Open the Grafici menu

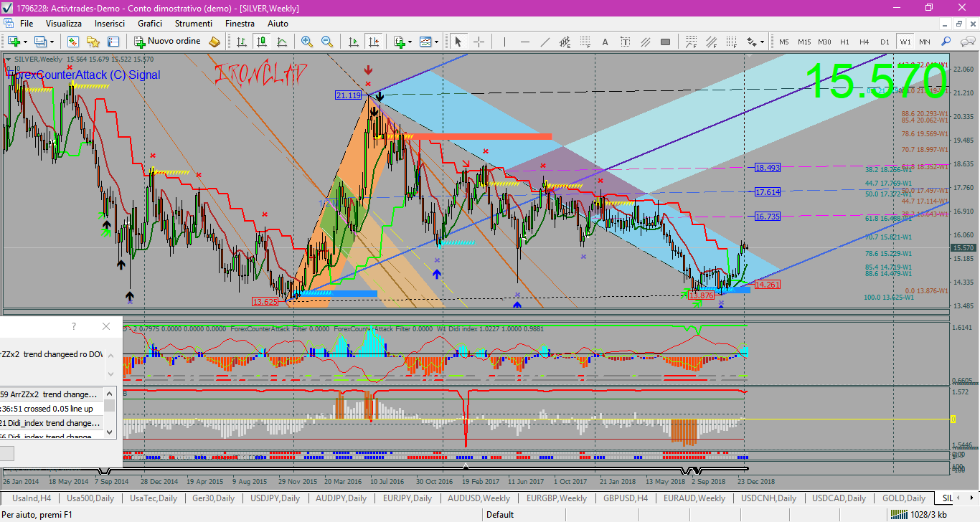(x=150, y=24)
